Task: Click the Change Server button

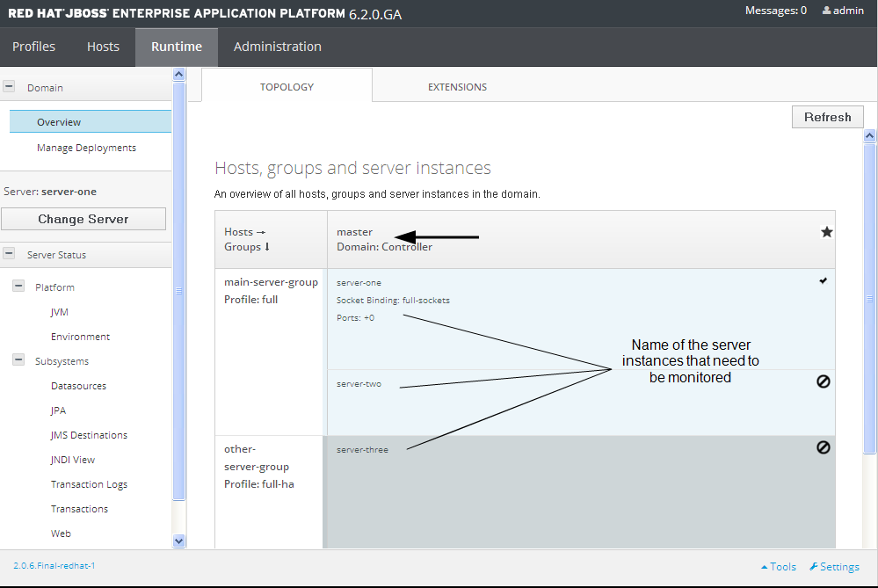Action: (83, 219)
